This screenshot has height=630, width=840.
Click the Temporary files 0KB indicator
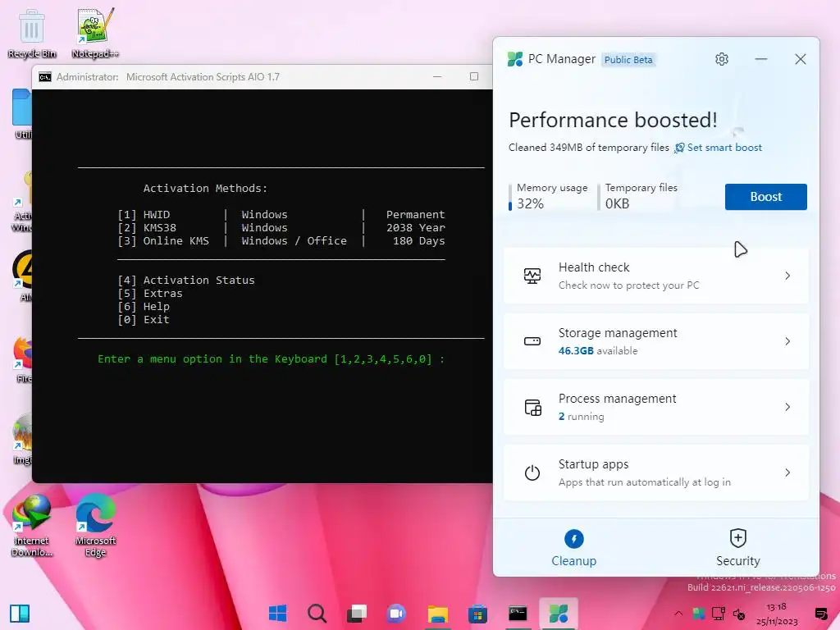(x=638, y=197)
